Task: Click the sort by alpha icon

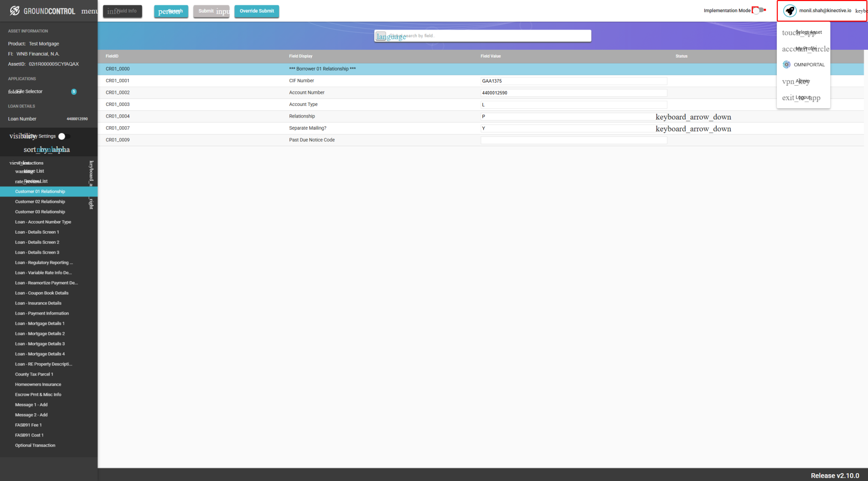Action: click(46, 150)
